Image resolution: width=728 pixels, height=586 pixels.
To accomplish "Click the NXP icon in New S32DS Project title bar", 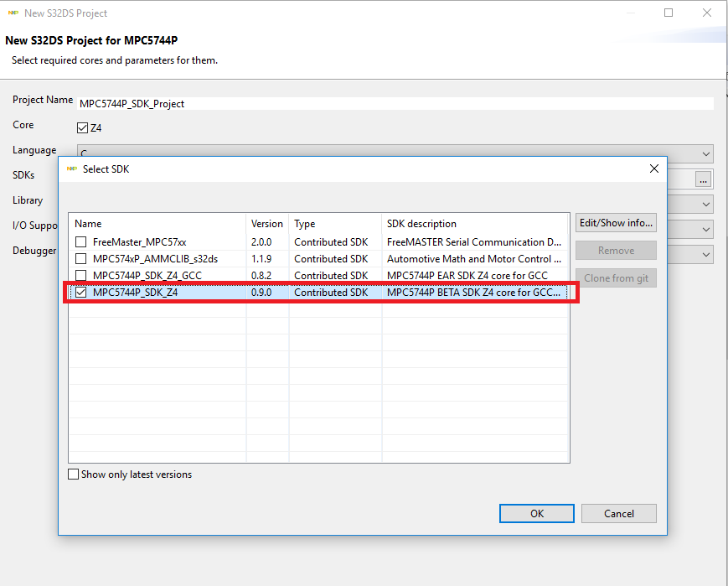I will (x=12, y=13).
